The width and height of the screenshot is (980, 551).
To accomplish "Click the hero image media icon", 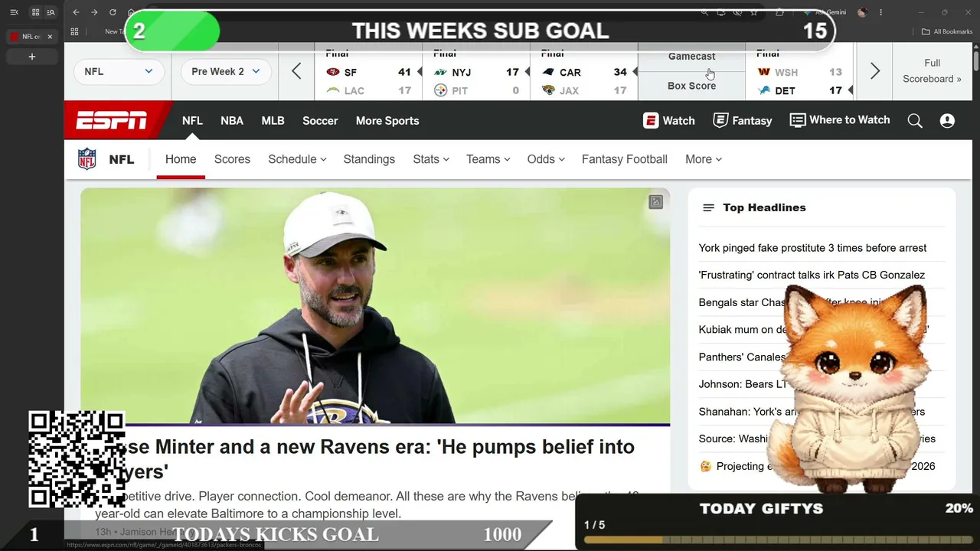I will 656,202.
